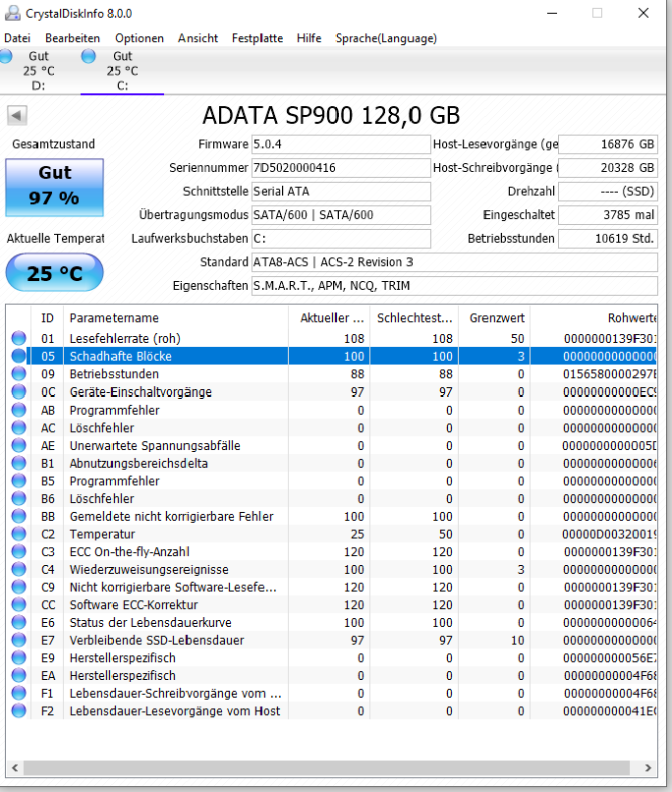The width and height of the screenshot is (672, 792).
Task: Click the Aktueller column header
Action: 329,317
